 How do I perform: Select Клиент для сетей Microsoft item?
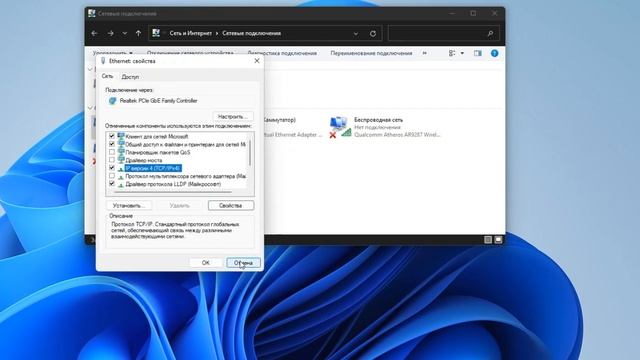coord(157,136)
